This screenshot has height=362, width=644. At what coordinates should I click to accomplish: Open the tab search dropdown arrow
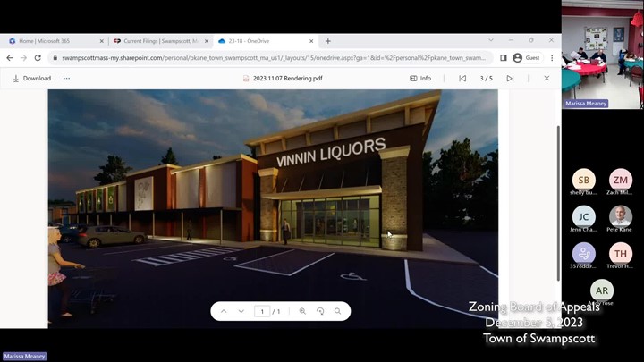(491, 40)
